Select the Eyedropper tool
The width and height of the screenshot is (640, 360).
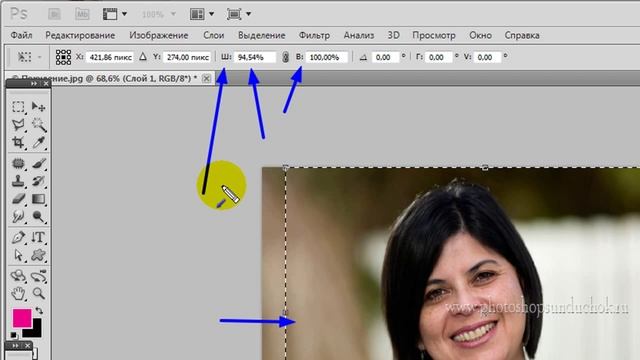tap(38, 142)
